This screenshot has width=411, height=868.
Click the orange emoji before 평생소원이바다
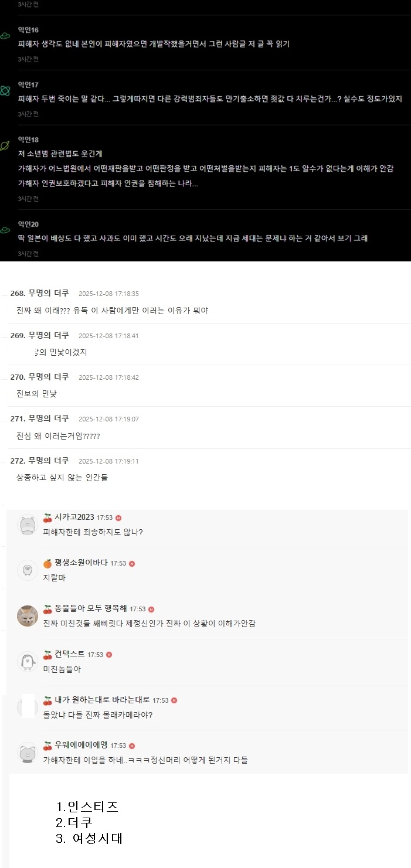(x=47, y=563)
